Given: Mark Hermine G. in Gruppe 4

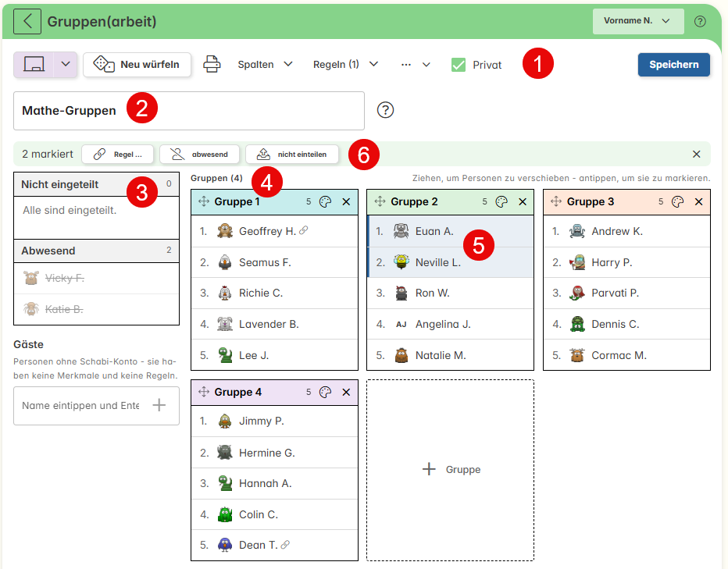Looking at the screenshot, I should click(x=274, y=453).
